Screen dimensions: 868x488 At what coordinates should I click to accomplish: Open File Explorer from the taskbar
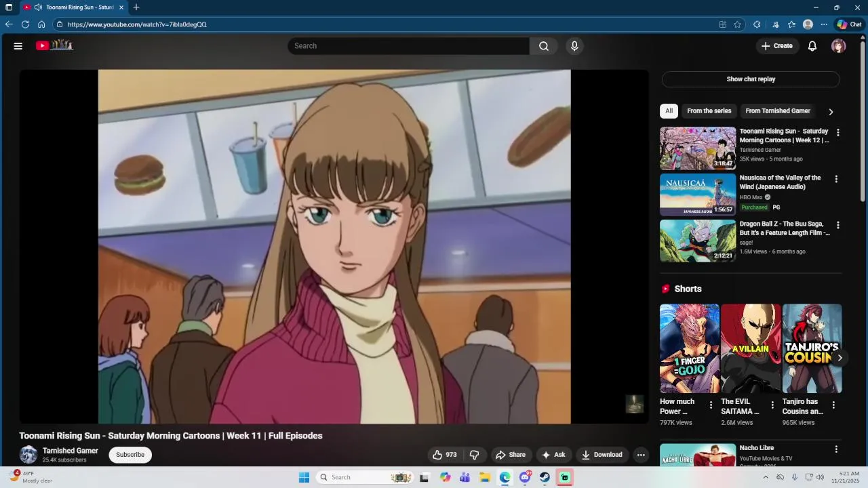tap(485, 477)
